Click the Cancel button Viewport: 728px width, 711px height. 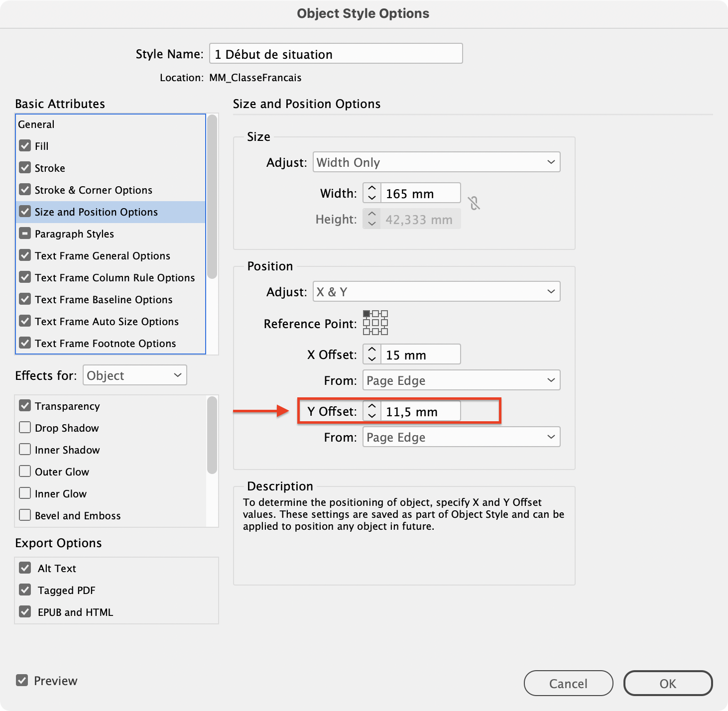pos(568,683)
